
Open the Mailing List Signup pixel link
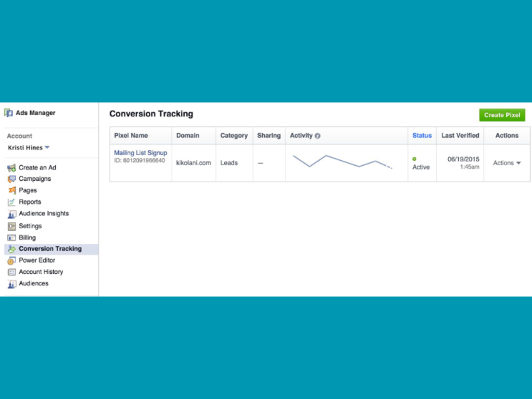pyautogui.click(x=140, y=153)
